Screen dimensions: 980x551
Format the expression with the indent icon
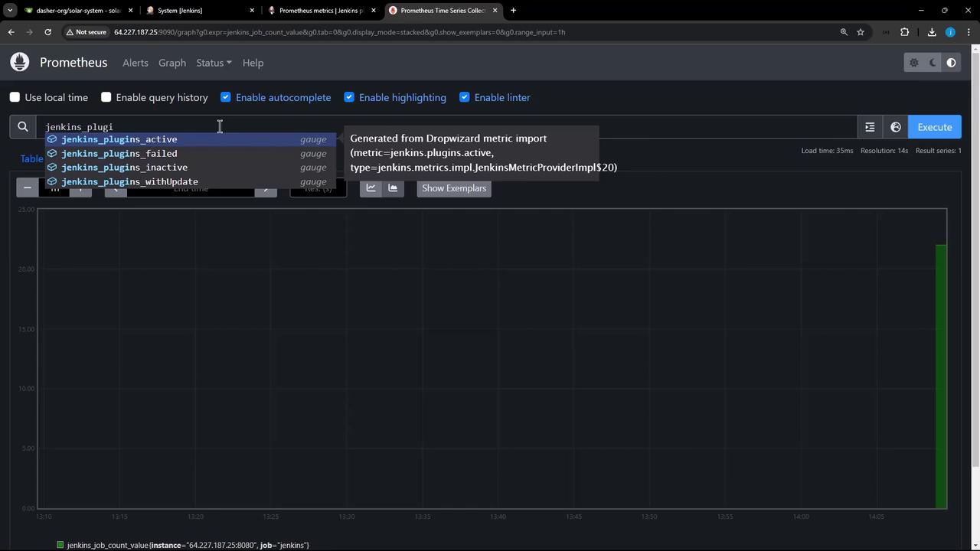tap(870, 127)
